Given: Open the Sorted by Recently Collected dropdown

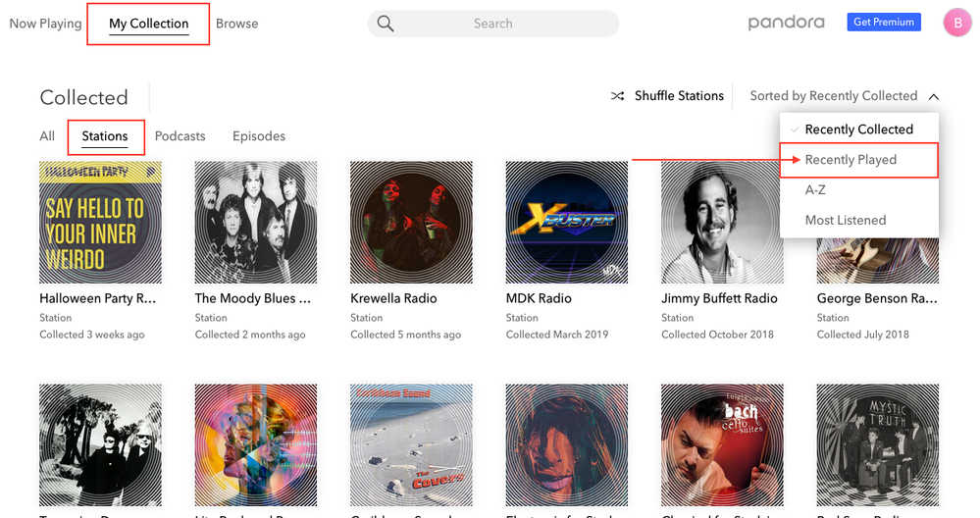Looking at the screenshot, I should (833, 96).
